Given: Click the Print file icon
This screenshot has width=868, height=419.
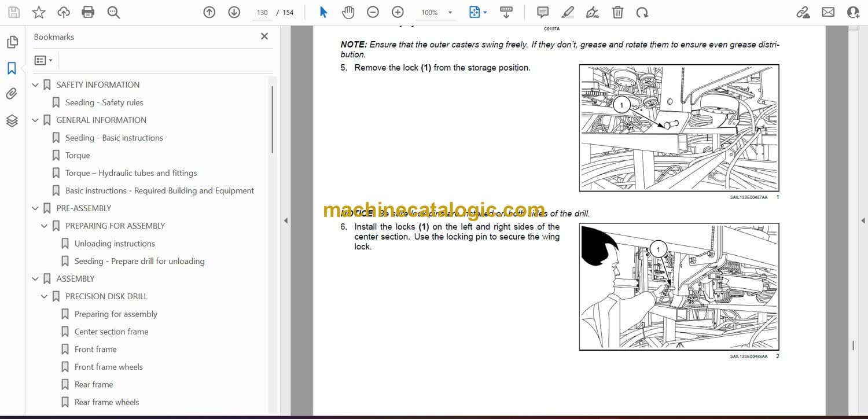Looking at the screenshot, I should point(88,12).
